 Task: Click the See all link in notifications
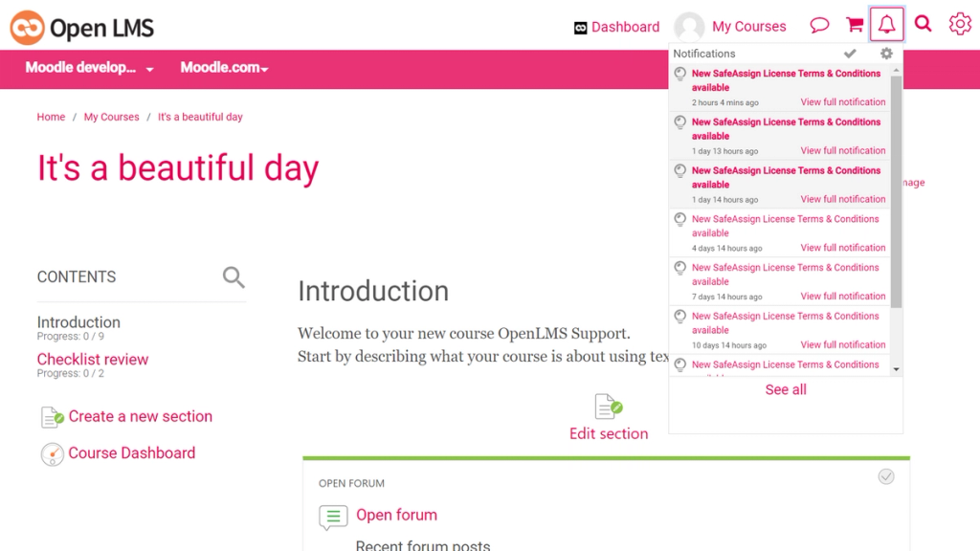click(785, 389)
